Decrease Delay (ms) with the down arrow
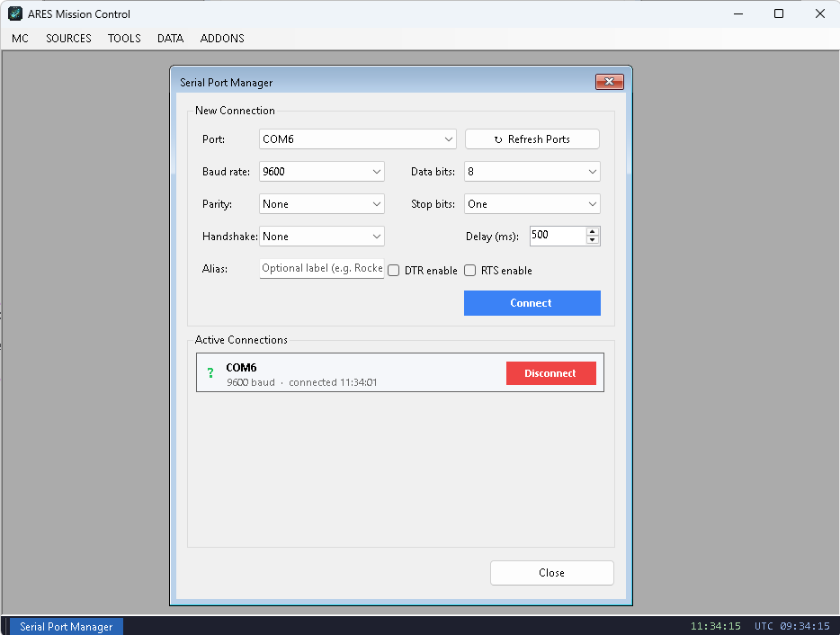This screenshot has height=635, width=840. coord(593,240)
